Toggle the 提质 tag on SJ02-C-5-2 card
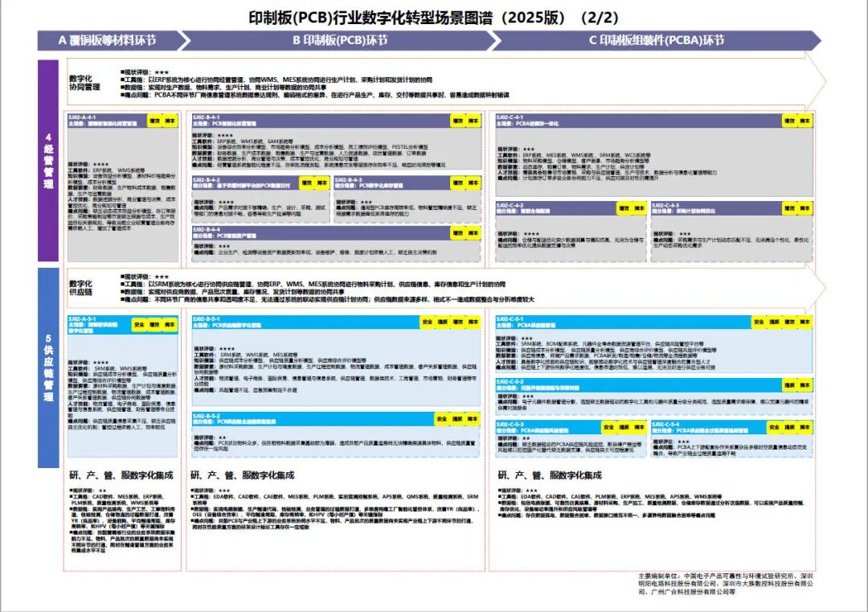The image size is (868, 612). [x=788, y=385]
